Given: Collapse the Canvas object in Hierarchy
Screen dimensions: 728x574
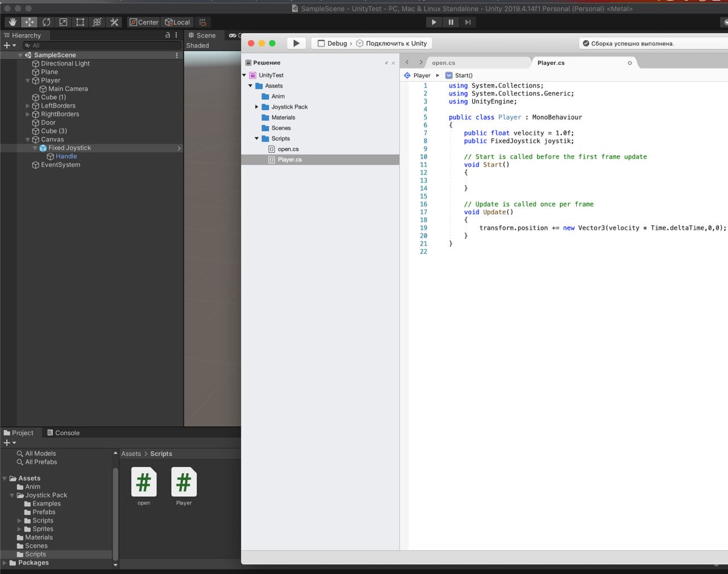Looking at the screenshot, I should (28, 140).
